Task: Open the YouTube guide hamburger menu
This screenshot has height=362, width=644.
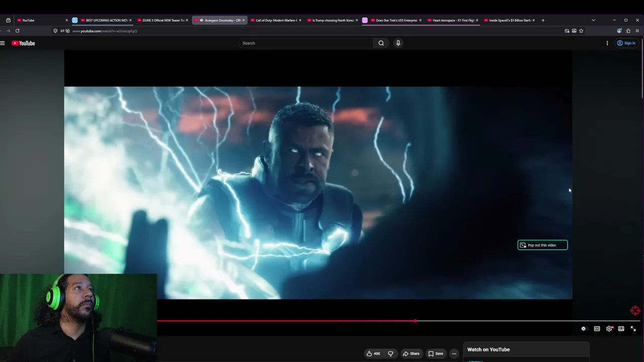Action: pyautogui.click(x=3, y=43)
